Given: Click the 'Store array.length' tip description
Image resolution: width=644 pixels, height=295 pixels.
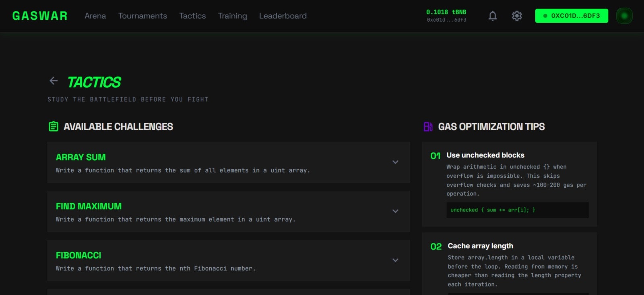Looking at the screenshot, I should point(515,271).
